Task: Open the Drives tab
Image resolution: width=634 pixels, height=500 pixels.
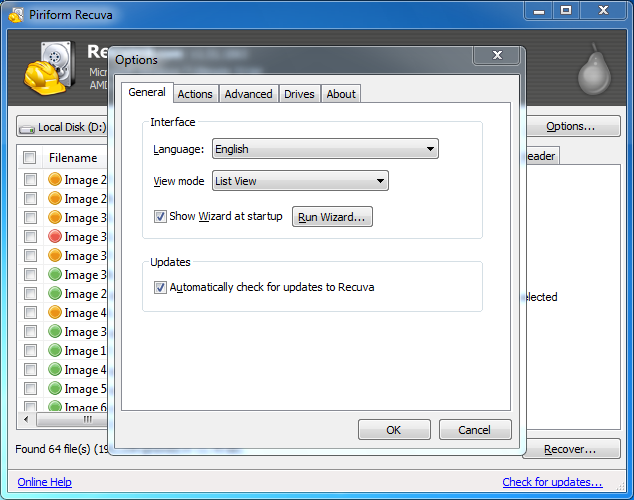Action: click(x=299, y=94)
